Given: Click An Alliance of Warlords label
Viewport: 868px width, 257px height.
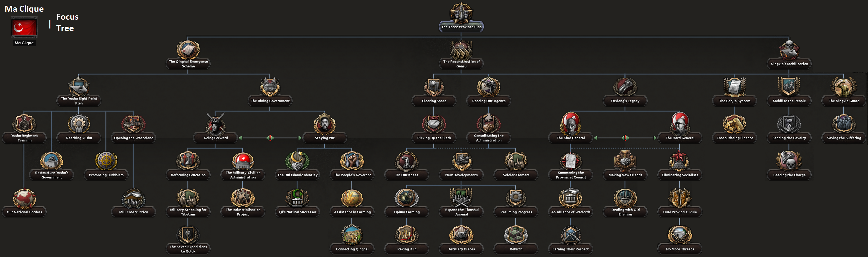Looking at the screenshot, I should 571,212.
